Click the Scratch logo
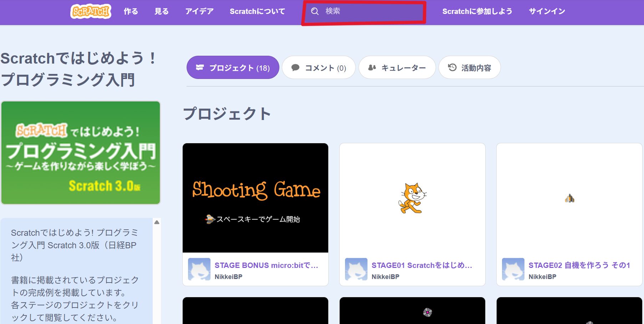644x324 pixels. tap(91, 11)
